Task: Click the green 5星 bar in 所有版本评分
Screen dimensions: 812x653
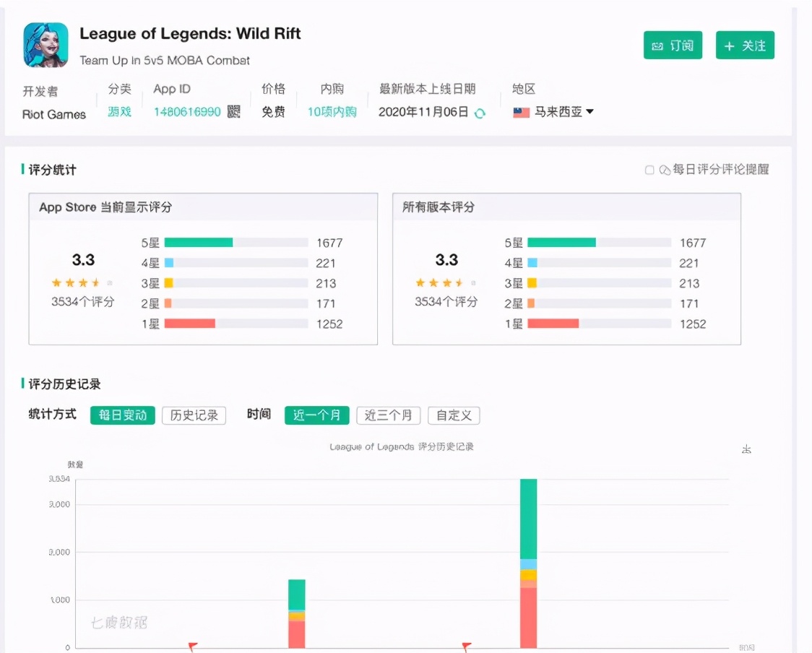Action: tap(562, 243)
